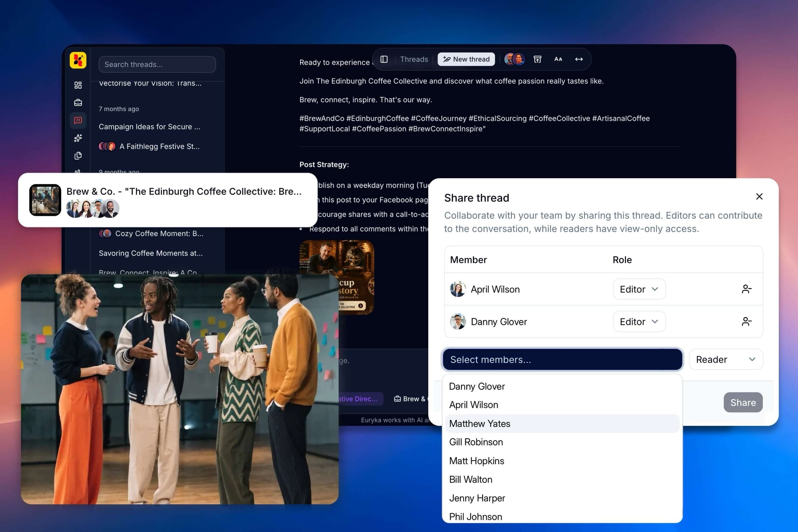Open the sparkles AI icon in sidebar
The image size is (798, 532).
pos(78,138)
